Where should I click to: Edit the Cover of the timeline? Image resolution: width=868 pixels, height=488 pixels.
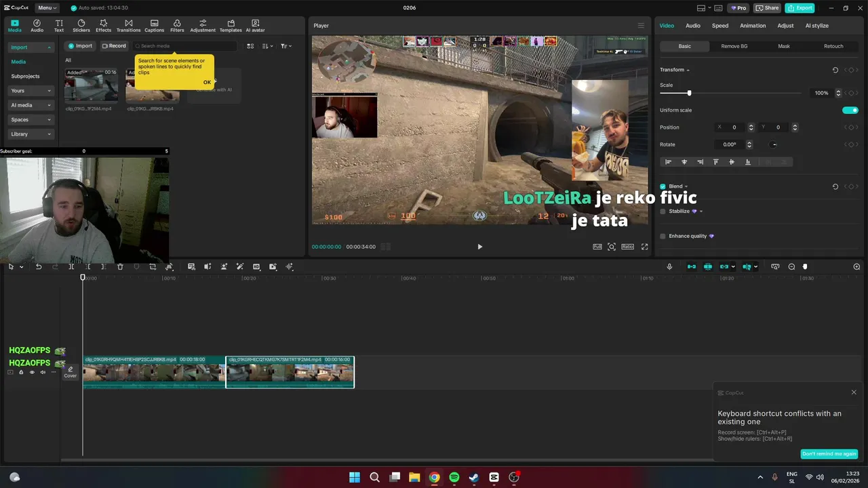tap(71, 372)
